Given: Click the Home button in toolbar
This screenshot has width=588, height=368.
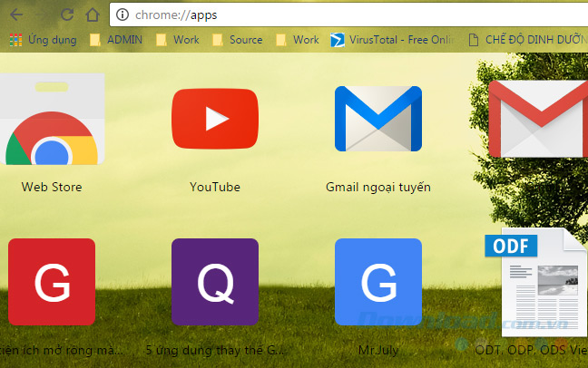Looking at the screenshot, I should coord(92,15).
